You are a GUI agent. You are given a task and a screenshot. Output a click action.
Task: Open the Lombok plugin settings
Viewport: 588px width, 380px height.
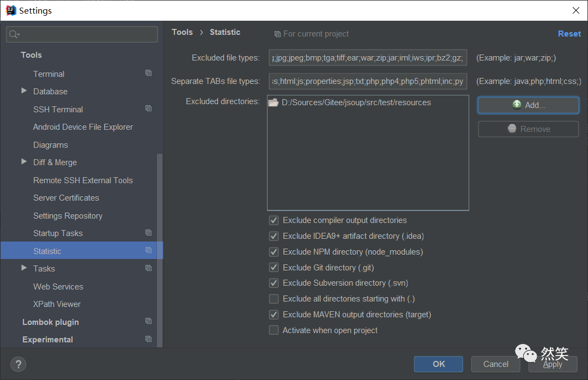pos(51,322)
